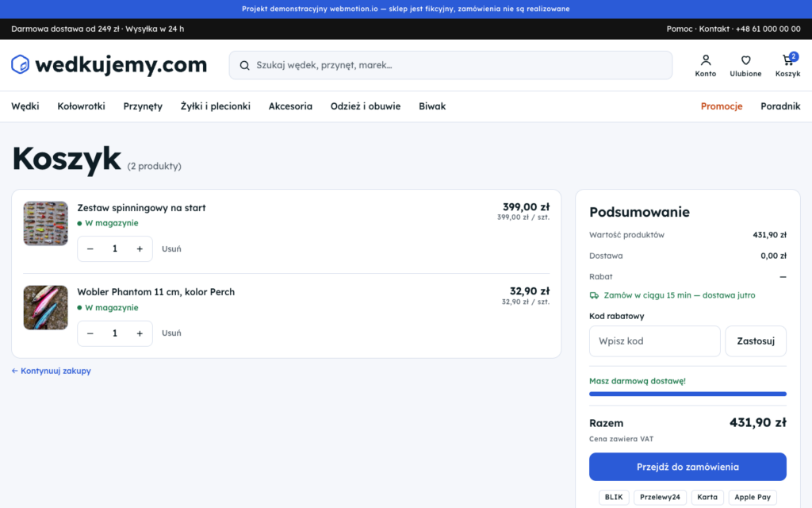Screen dimensions: 812x508
Task: Decrease quantity of Zestaw spinningowy
Action: click(90, 248)
